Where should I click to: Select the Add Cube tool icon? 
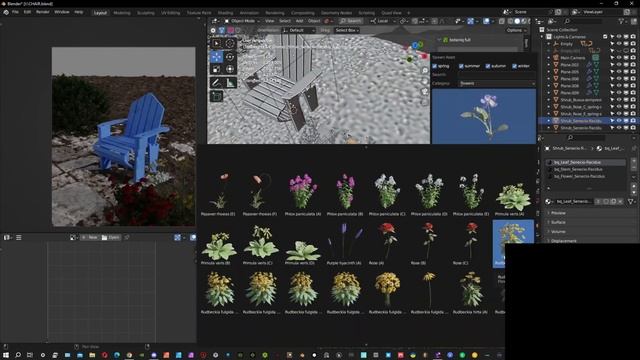pyautogui.click(x=216, y=96)
